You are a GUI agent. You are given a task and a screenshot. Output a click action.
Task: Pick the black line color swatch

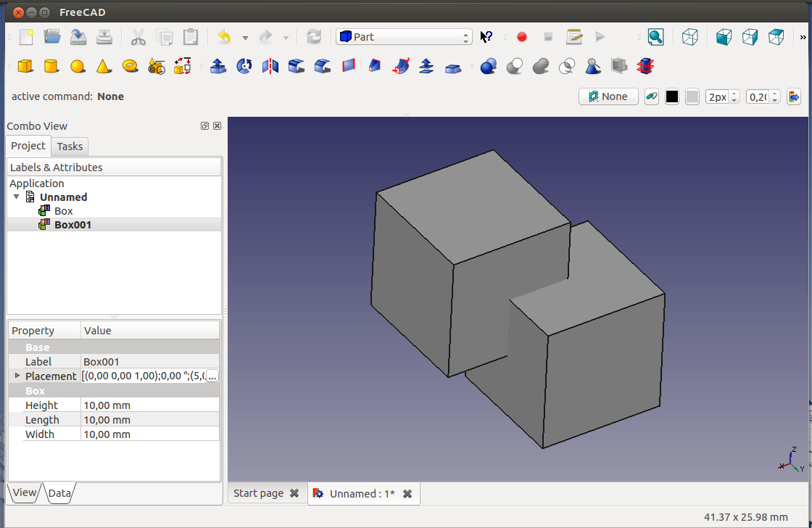[672, 96]
